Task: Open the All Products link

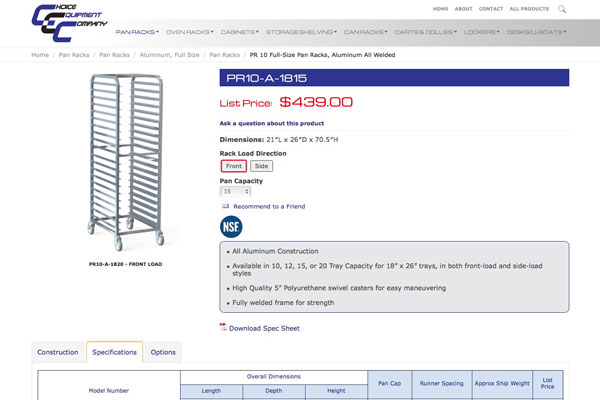Action: (528, 8)
